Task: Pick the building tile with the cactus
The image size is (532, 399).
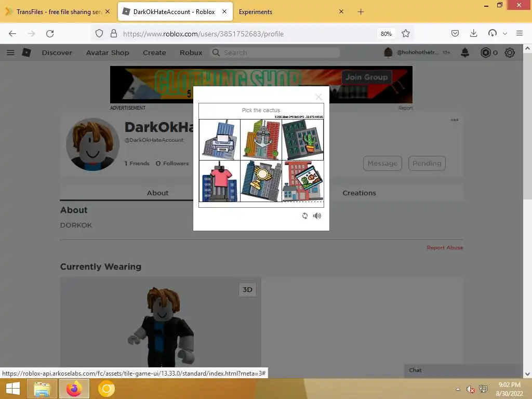Action: click(x=303, y=140)
